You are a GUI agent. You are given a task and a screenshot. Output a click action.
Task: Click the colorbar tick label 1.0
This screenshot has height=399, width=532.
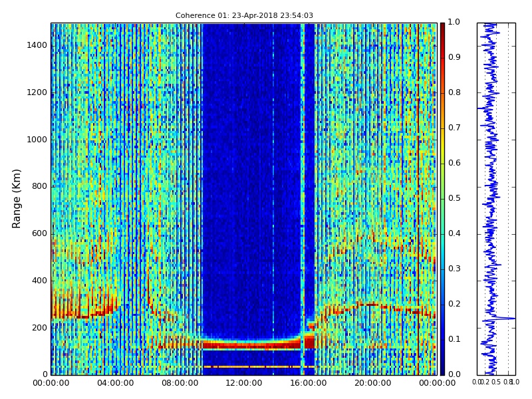tap(454, 22)
